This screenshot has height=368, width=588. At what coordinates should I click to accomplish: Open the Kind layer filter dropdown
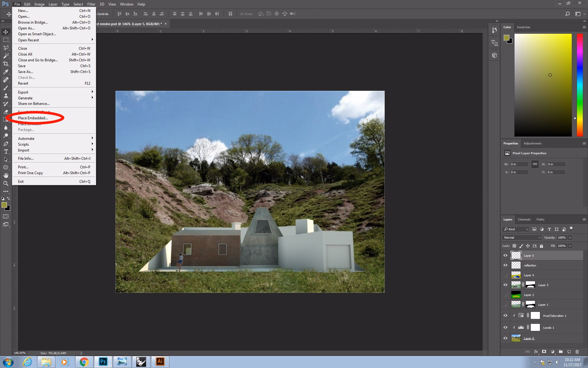click(x=515, y=229)
